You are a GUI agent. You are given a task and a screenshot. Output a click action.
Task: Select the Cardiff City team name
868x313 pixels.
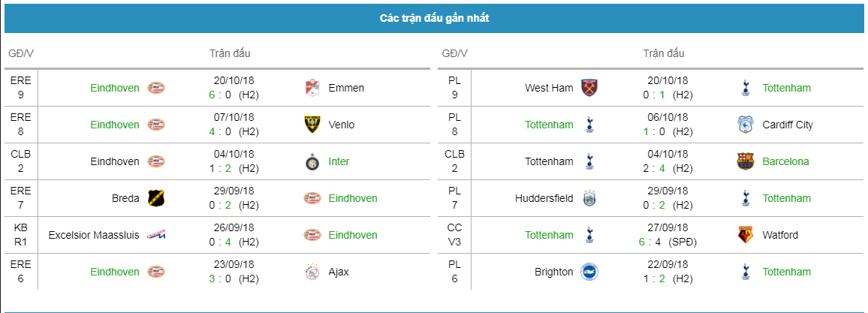point(788,125)
